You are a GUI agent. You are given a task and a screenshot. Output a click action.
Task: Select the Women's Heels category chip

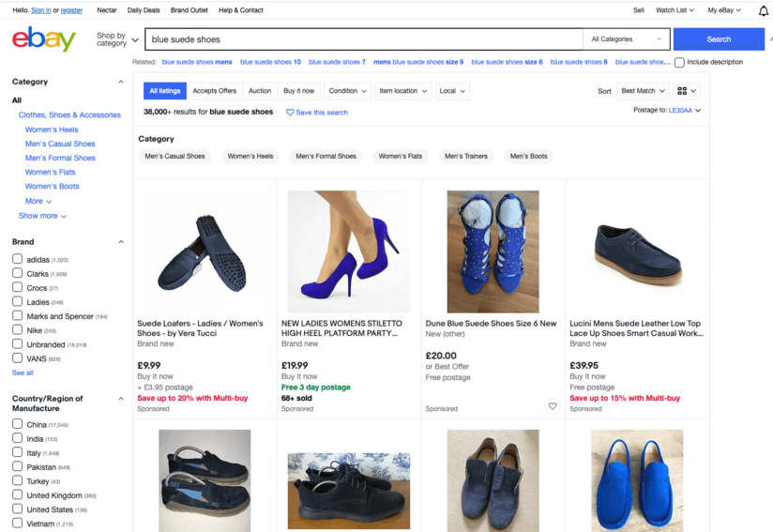click(x=250, y=157)
